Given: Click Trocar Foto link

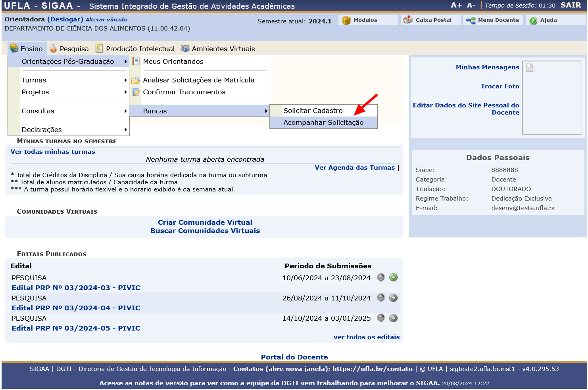Looking at the screenshot, I should tap(500, 86).
